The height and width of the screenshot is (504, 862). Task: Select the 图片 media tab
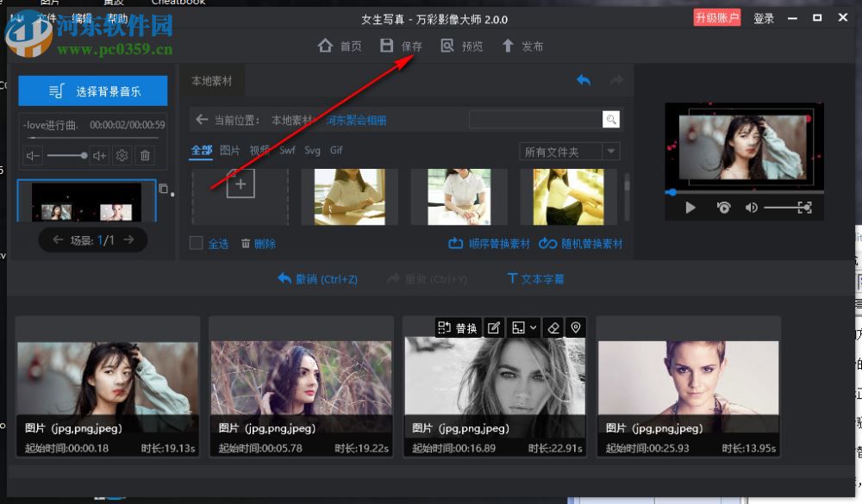coord(230,150)
